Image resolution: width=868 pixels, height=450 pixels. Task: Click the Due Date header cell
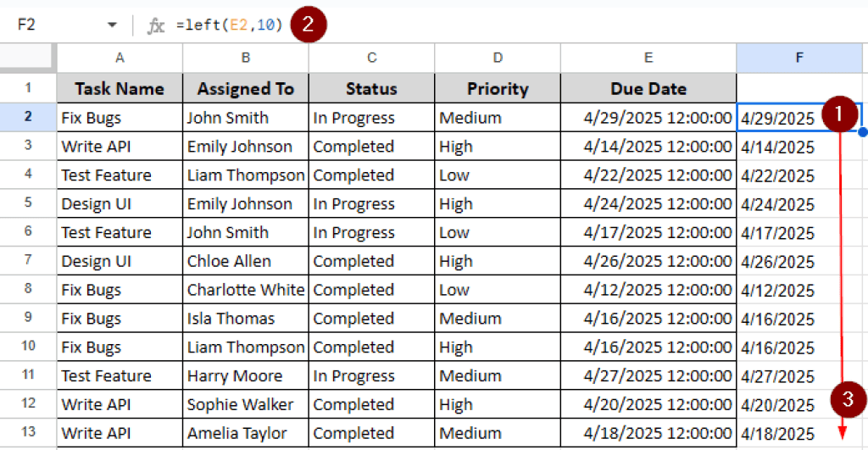(x=648, y=88)
